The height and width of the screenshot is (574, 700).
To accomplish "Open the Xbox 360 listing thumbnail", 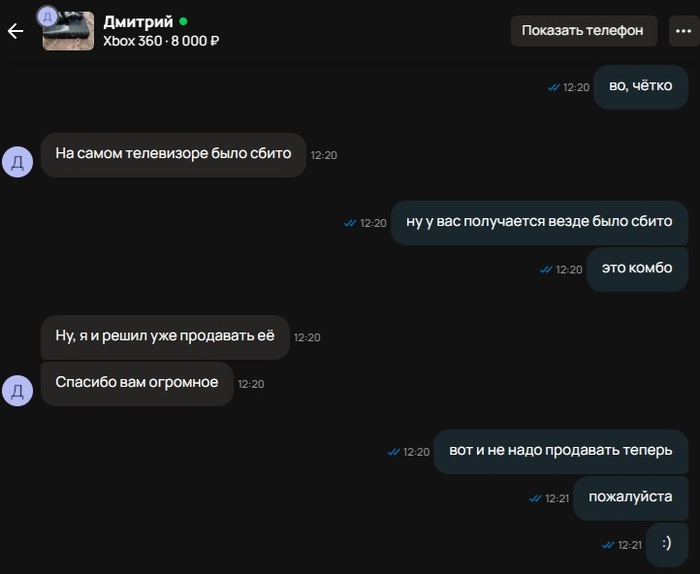I will tap(68, 31).
